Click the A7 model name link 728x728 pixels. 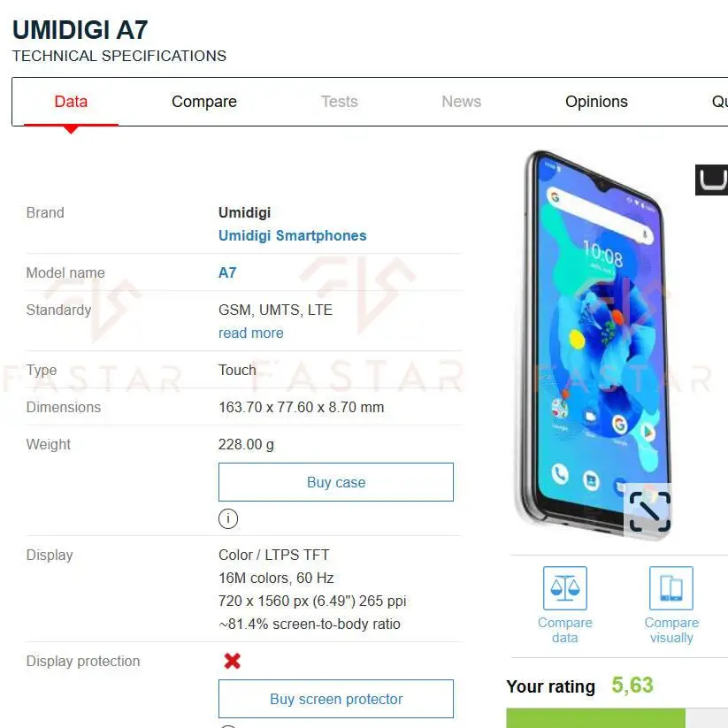pyautogui.click(x=227, y=272)
